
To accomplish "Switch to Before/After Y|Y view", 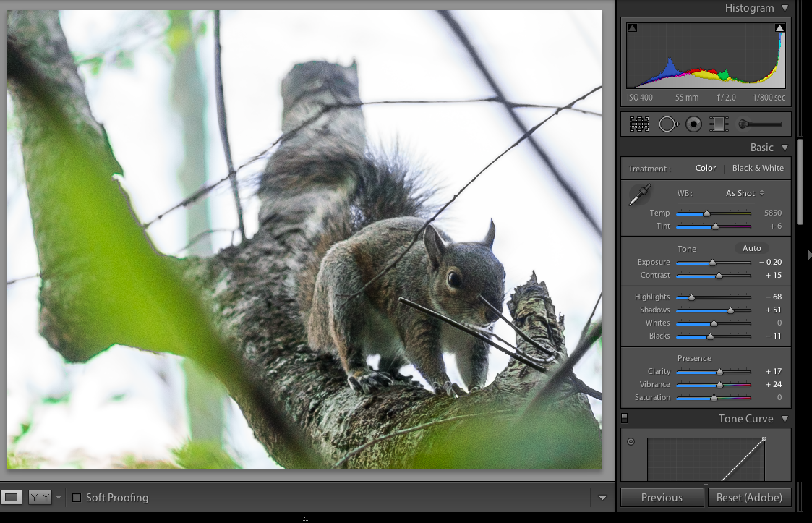I will [x=39, y=498].
